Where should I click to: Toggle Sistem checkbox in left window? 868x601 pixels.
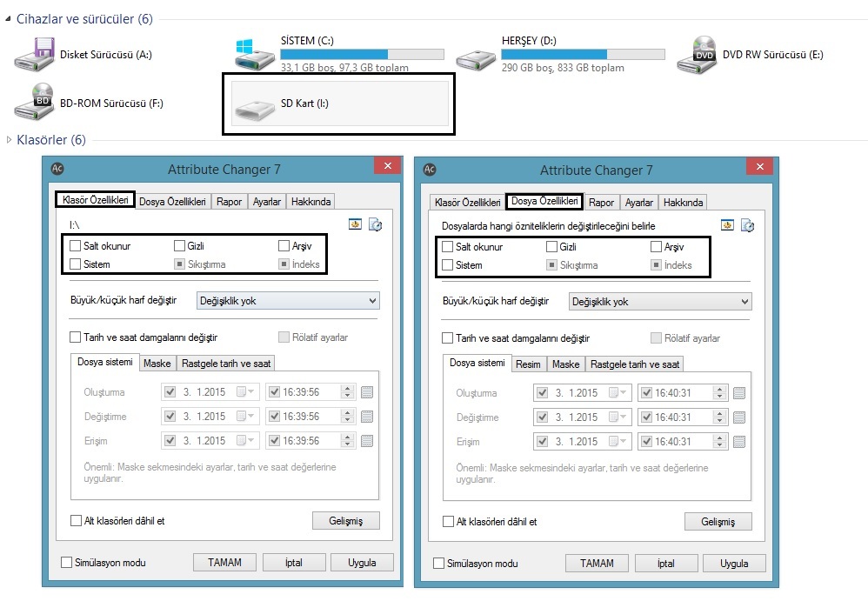click(76, 264)
